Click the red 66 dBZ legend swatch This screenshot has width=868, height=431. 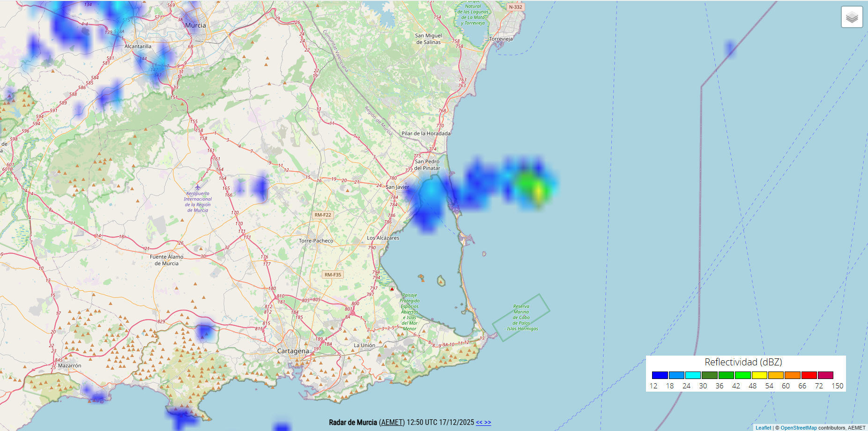(x=809, y=375)
